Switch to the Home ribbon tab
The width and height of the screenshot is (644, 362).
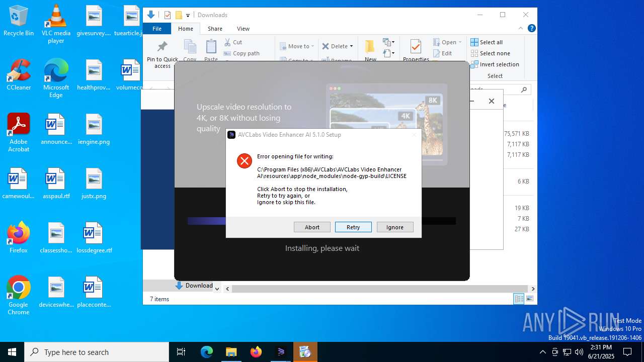point(186,29)
